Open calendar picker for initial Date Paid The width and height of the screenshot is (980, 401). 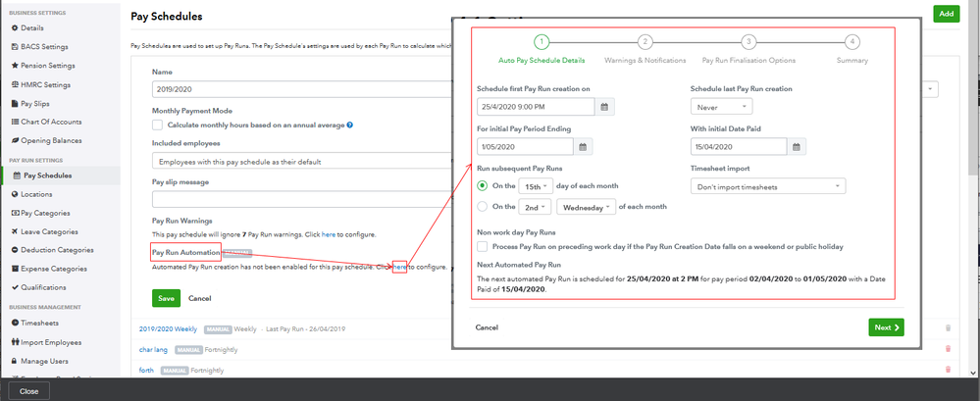click(x=797, y=147)
